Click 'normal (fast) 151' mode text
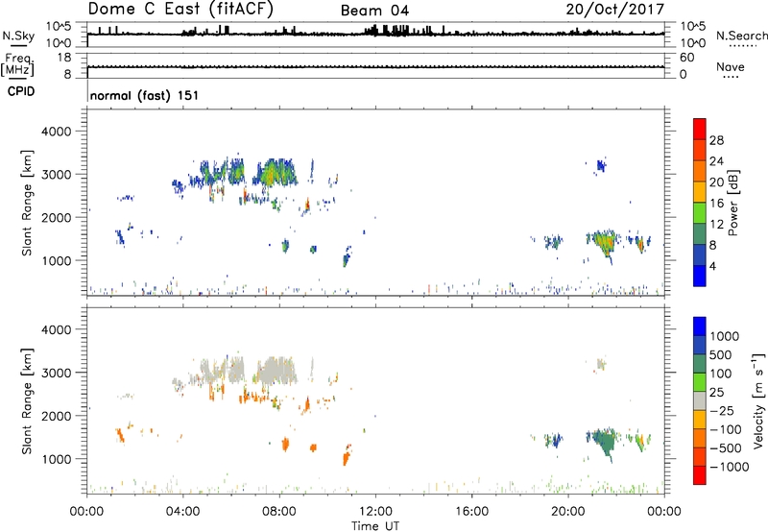 pos(145,95)
